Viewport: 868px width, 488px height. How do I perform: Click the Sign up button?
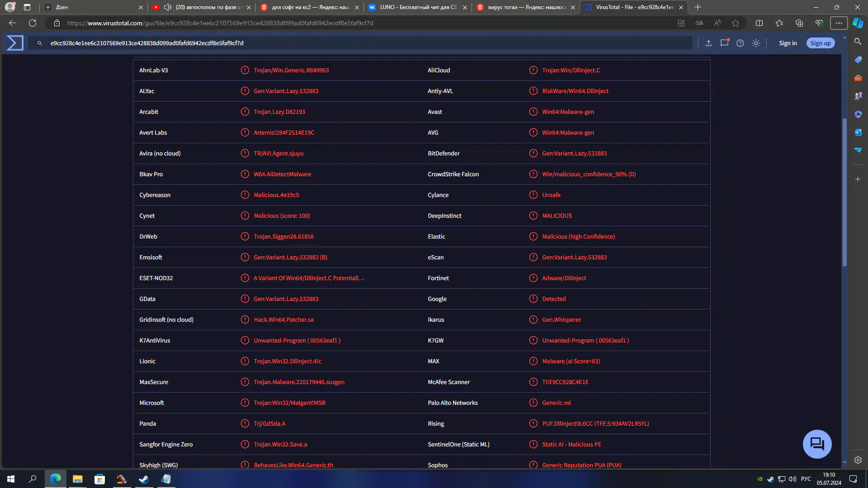(x=821, y=43)
